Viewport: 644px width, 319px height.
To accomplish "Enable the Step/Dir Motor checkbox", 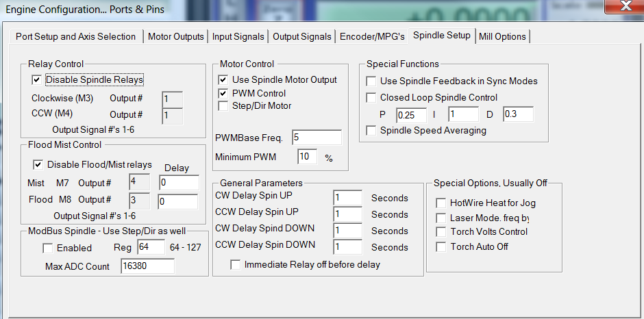I will tap(223, 106).
